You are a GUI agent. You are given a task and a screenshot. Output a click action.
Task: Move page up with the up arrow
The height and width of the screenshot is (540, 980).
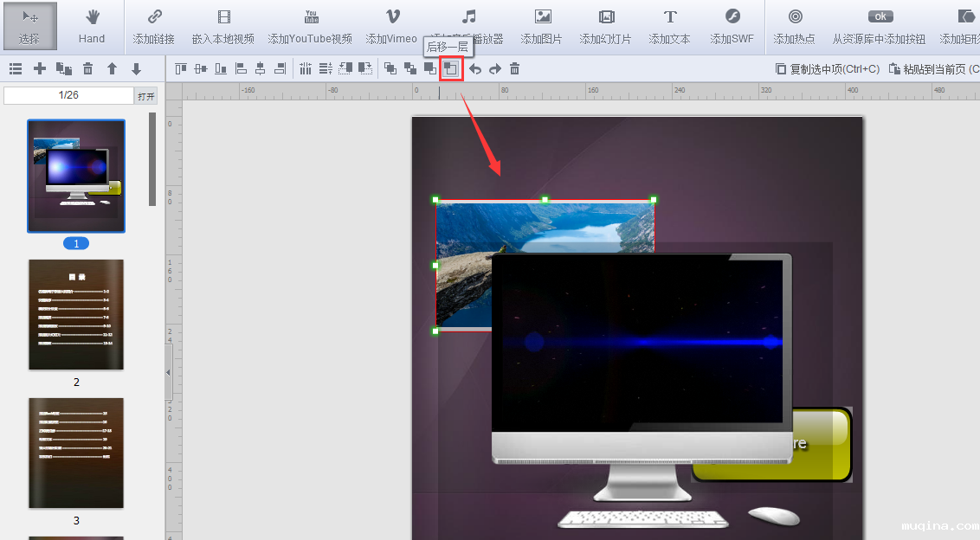112,69
